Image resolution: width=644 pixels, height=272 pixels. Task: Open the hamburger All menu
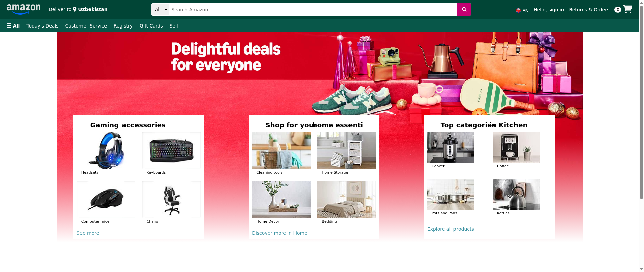pos(13,26)
